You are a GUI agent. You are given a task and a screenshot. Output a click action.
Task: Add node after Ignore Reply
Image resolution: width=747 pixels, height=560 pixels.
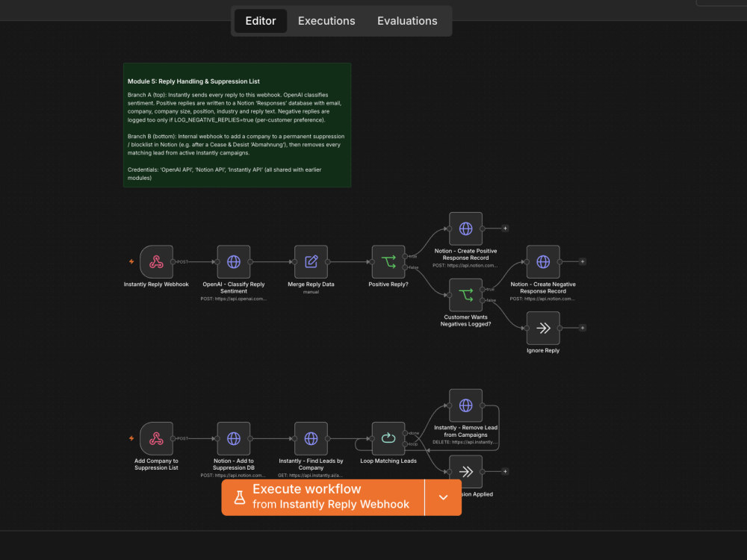coord(582,328)
